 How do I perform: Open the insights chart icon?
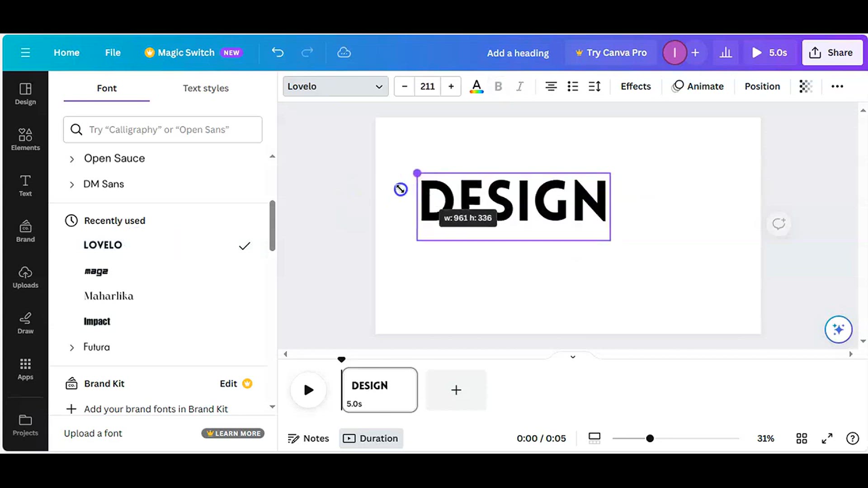(726, 52)
